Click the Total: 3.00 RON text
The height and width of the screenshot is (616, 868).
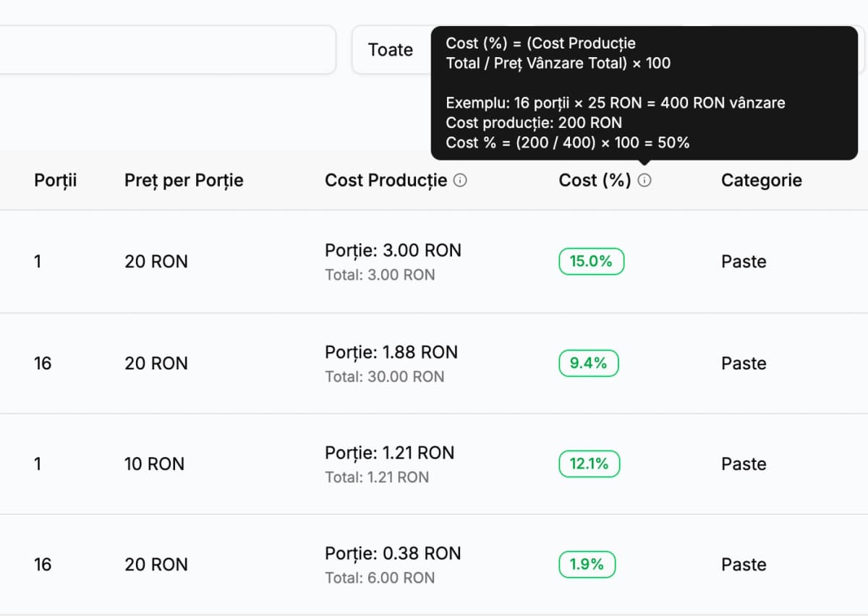(380, 275)
